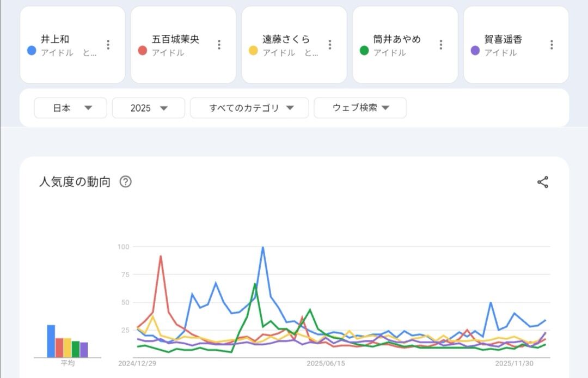The height and width of the screenshot is (378, 588).
Task: Open options menu for 井上和 card
Action: pyautogui.click(x=108, y=45)
